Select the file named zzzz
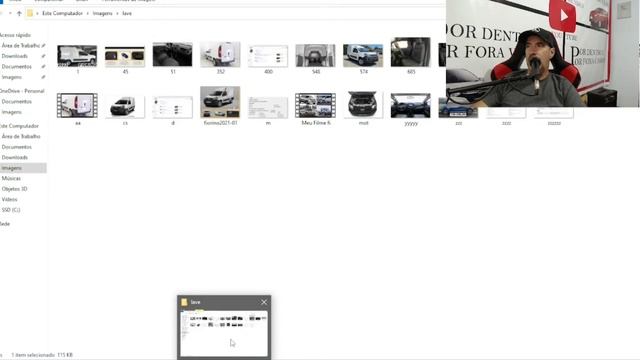This screenshot has height=360, width=640. coord(506,113)
